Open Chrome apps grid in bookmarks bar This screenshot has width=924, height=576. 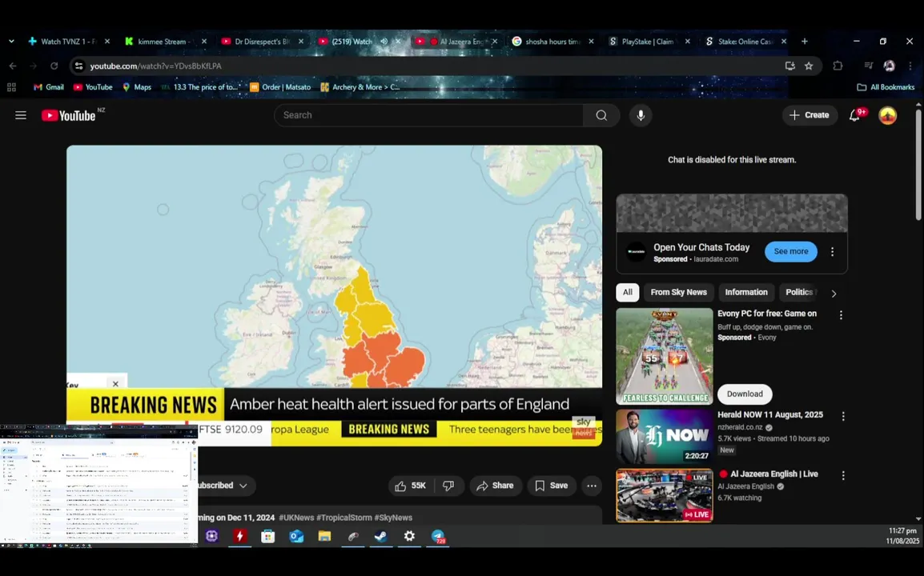11,87
